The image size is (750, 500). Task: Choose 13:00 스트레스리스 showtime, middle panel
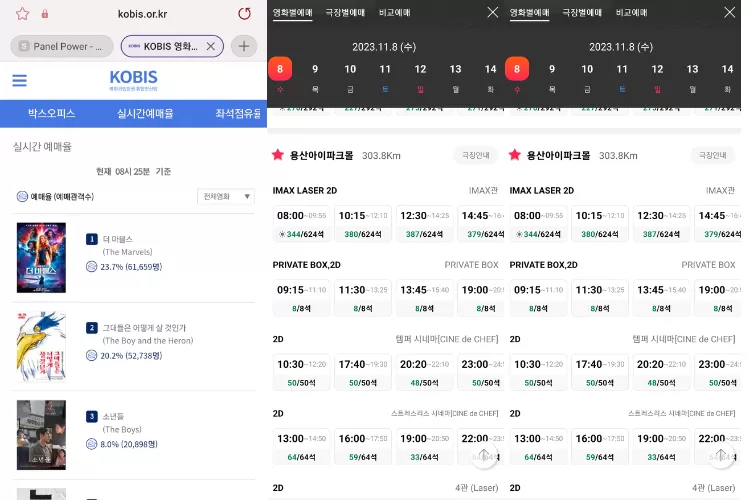[x=301, y=447]
